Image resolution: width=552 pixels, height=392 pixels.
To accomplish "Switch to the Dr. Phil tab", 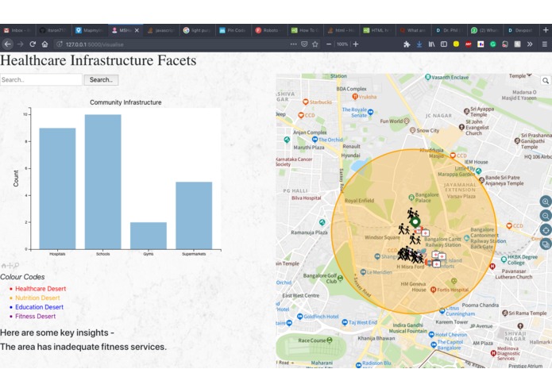I will point(449,31).
